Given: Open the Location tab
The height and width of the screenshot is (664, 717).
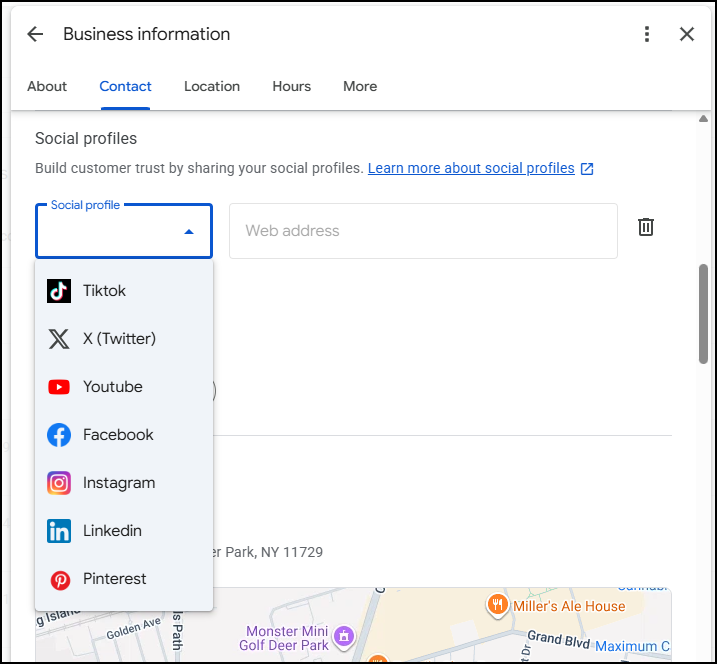Looking at the screenshot, I should click(212, 86).
